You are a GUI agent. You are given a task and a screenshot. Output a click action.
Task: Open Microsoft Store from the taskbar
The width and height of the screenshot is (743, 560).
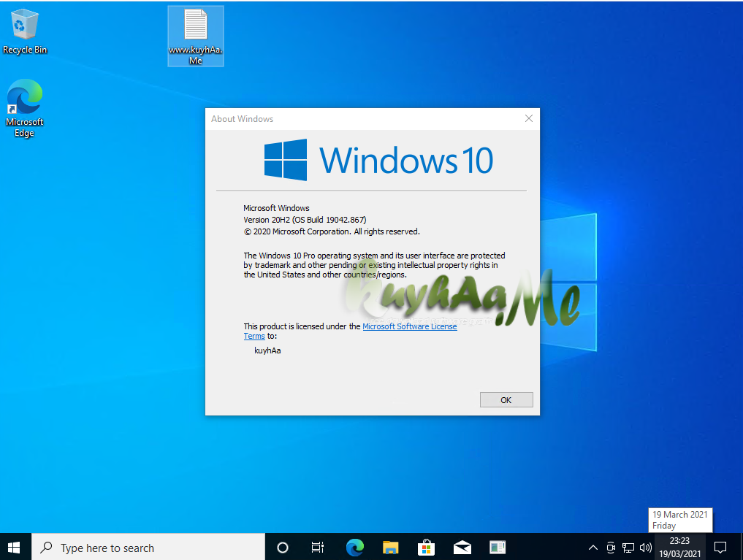(427, 547)
